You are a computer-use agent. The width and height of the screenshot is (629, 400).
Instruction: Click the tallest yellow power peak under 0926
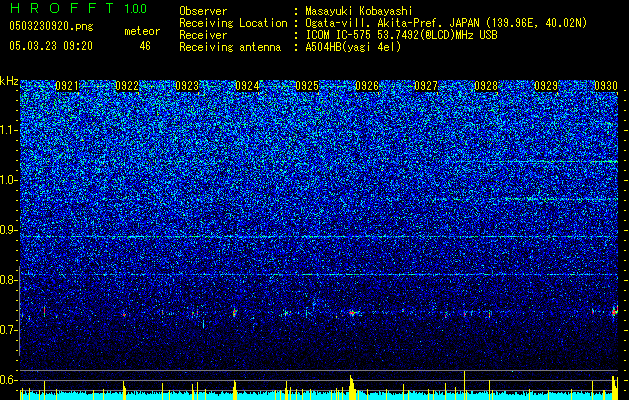(x=351, y=387)
